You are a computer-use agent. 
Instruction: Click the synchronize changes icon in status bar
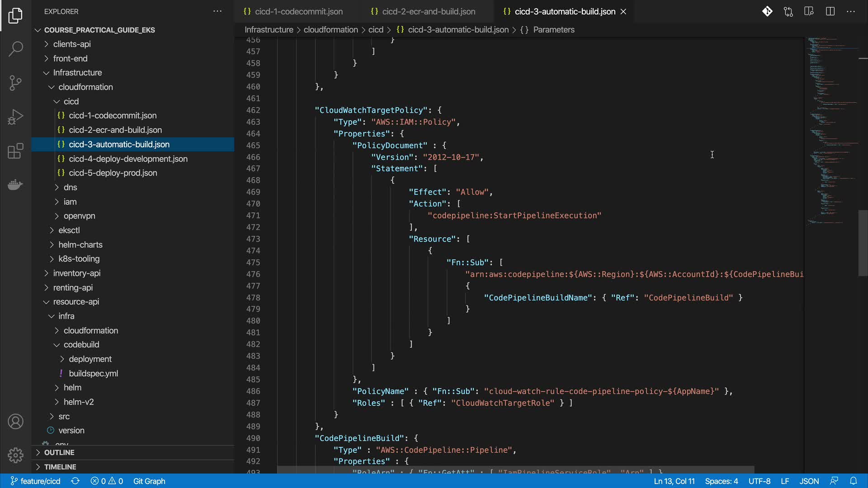click(75, 481)
